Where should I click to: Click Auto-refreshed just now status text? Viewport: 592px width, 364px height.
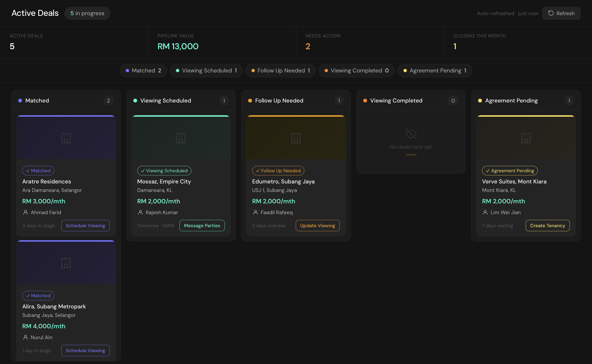(x=507, y=13)
